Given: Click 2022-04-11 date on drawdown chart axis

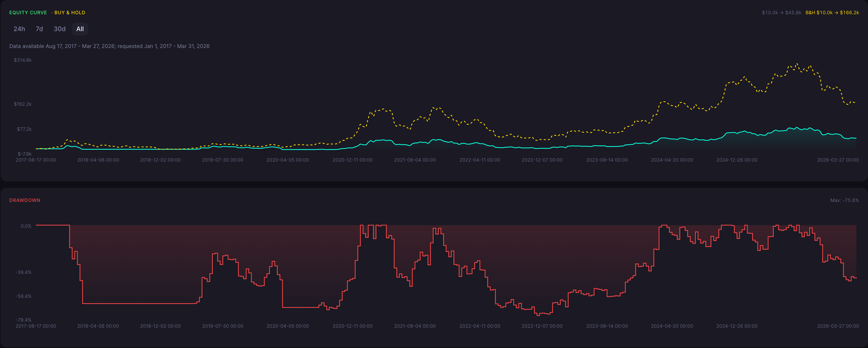Looking at the screenshot, I should coord(480,326).
